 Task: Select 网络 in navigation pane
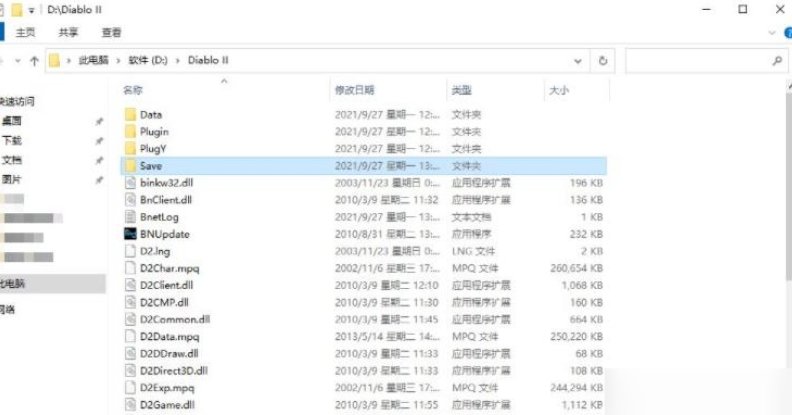(7, 309)
